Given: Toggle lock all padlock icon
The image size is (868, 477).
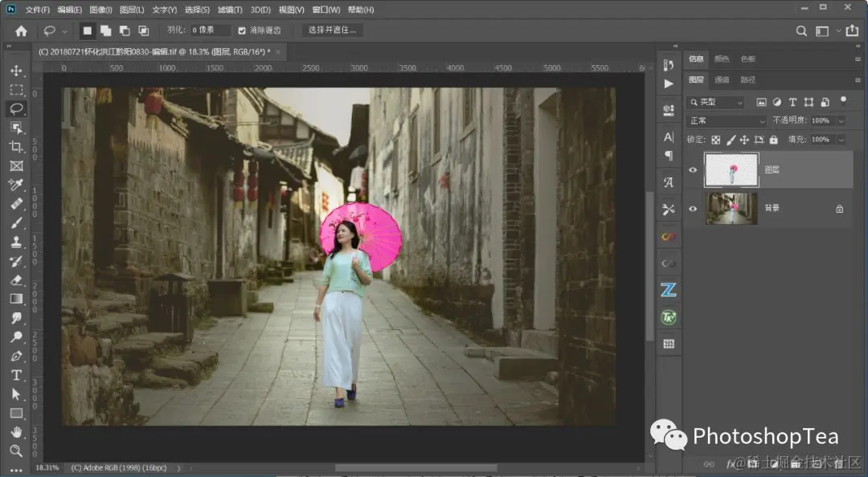Looking at the screenshot, I should [x=774, y=140].
